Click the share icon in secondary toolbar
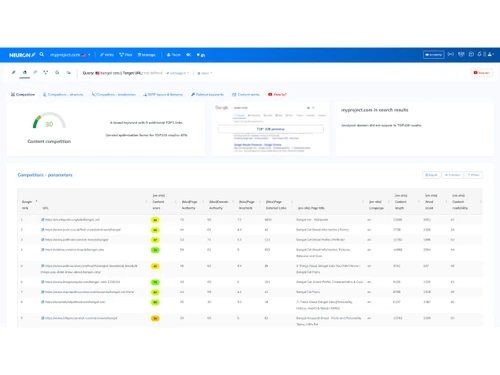This screenshot has height=375, width=500. click(x=69, y=72)
